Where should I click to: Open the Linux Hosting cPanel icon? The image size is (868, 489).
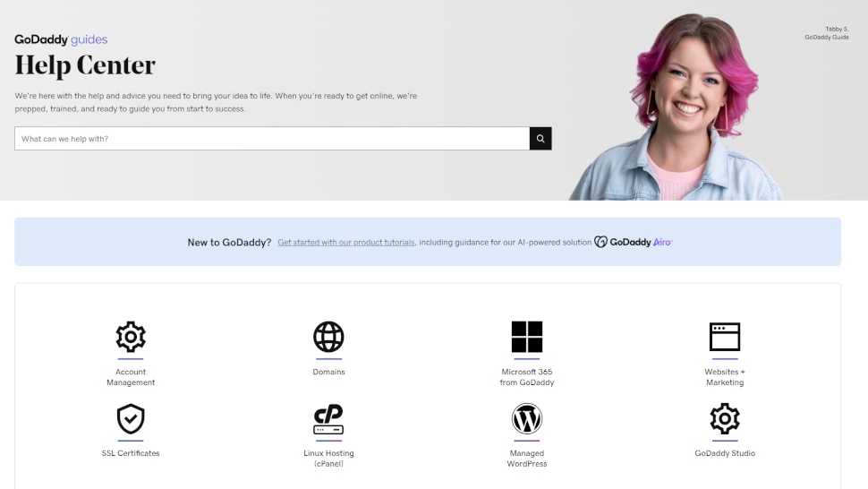[328, 418]
